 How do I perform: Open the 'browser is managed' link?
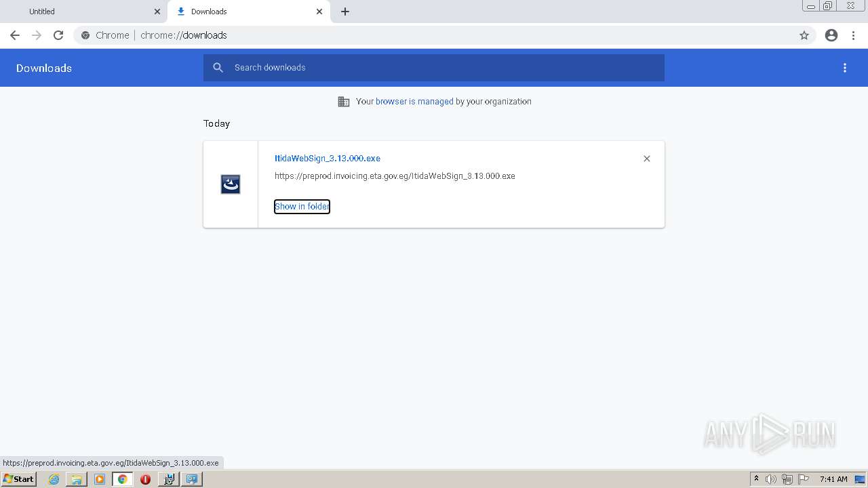pos(414,102)
